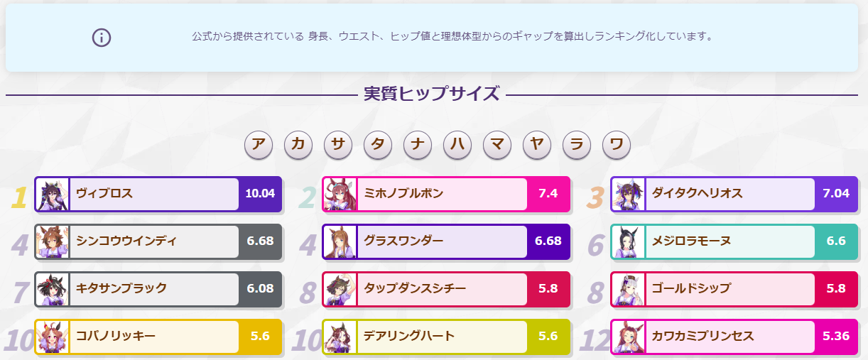Click ゴールドシップ character portrait

coord(629,289)
